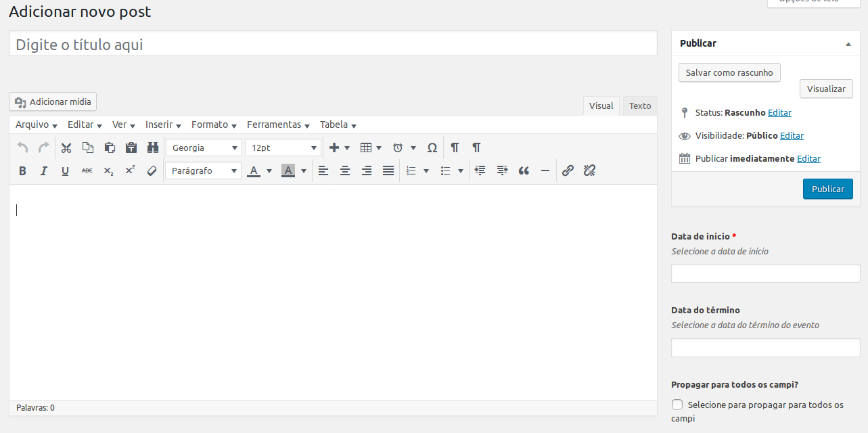Insert special character with Omega icon
The image size is (868, 433).
[432, 148]
